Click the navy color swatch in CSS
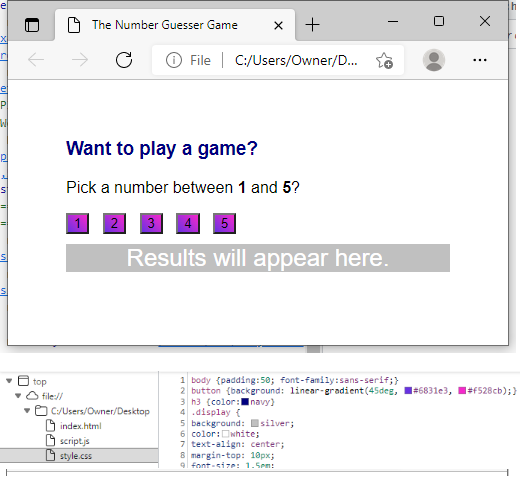The height and width of the screenshot is (491, 520). pos(245,402)
